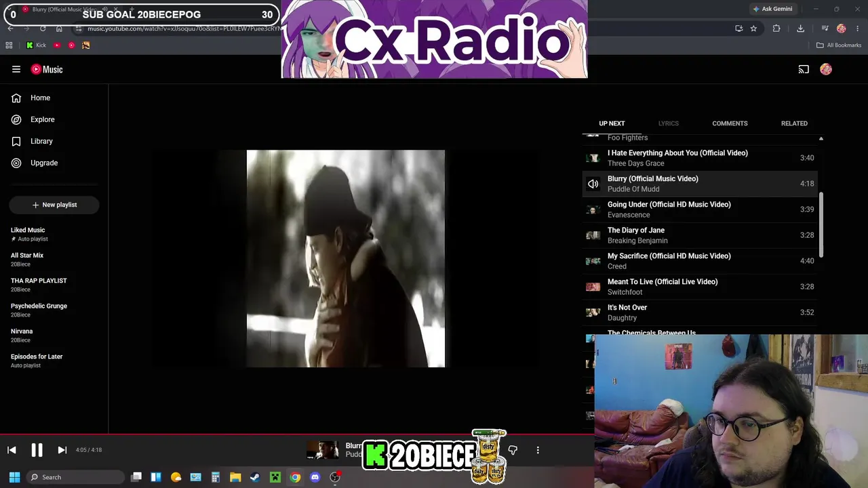Go to the Chrome home page
The width and height of the screenshot is (868, 488).
pos(59,28)
